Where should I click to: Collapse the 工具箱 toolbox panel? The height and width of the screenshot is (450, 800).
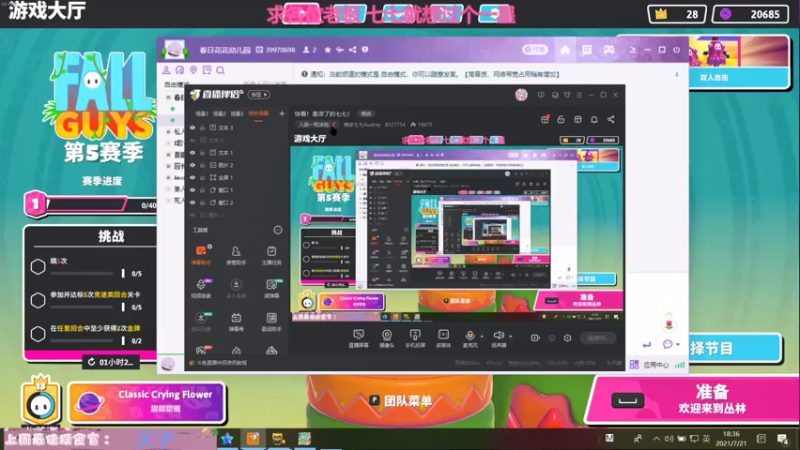click(x=278, y=230)
